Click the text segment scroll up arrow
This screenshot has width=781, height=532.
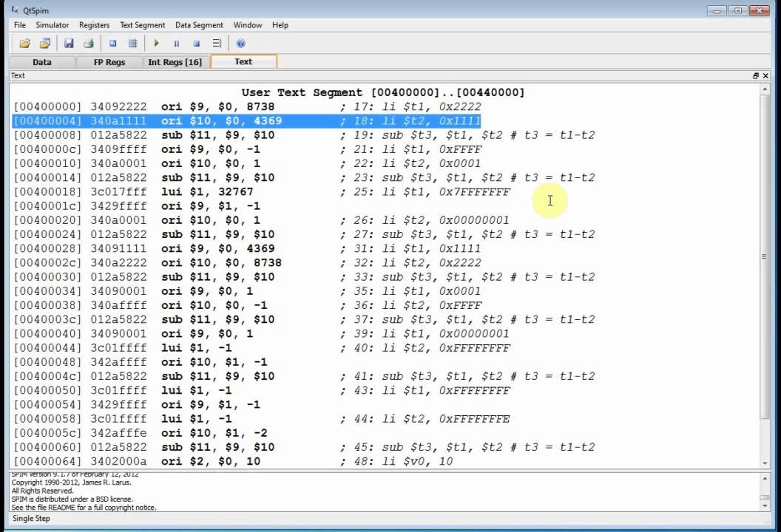(765, 89)
